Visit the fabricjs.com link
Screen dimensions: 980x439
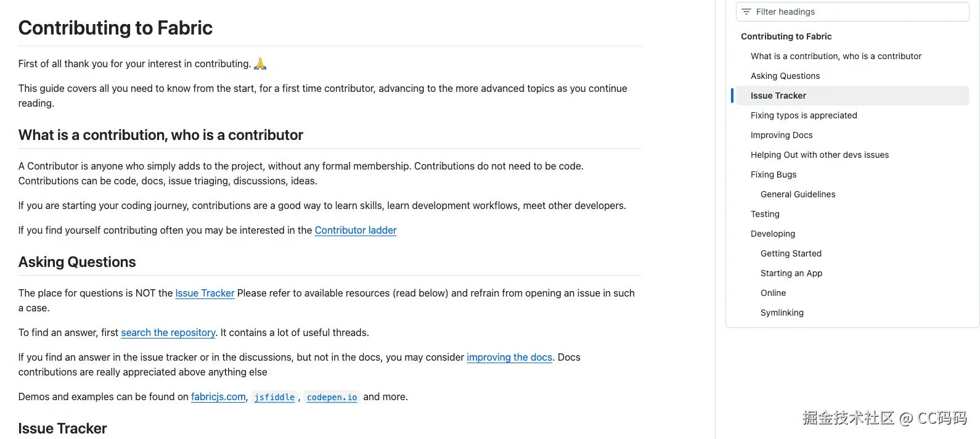tap(218, 396)
